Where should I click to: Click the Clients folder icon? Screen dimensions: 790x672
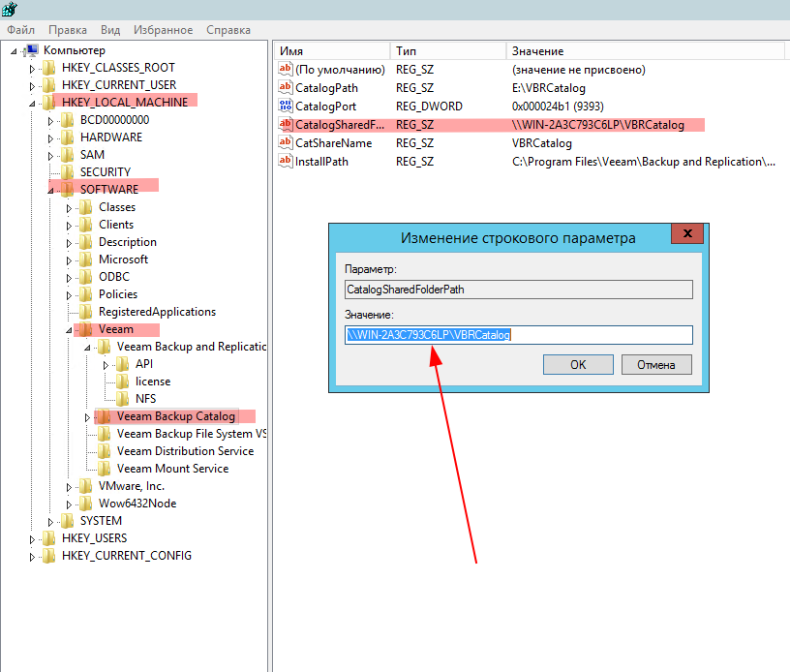click(x=85, y=225)
